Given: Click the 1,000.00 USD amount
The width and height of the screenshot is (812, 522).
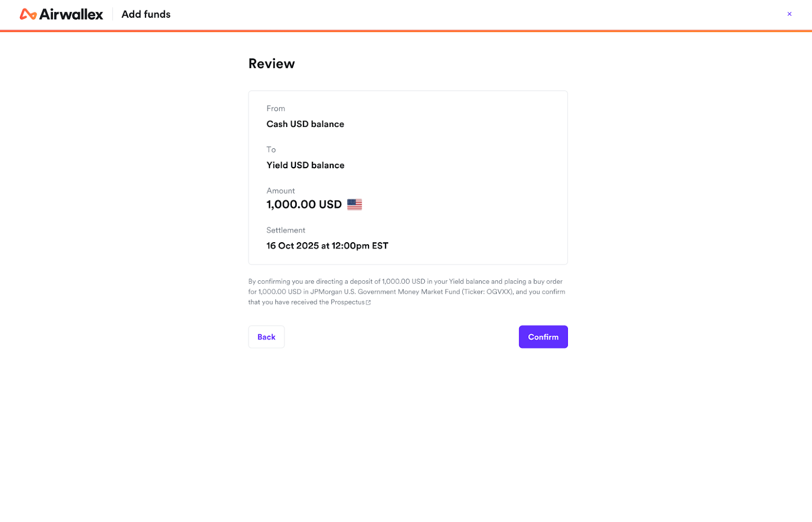Looking at the screenshot, I should [x=303, y=205].
